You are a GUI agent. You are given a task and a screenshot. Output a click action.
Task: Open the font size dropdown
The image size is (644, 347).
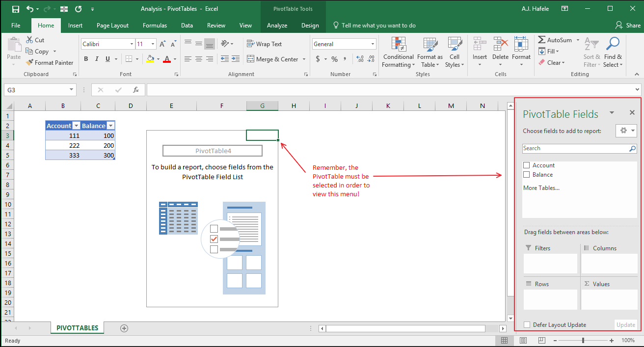pos(153,44)
